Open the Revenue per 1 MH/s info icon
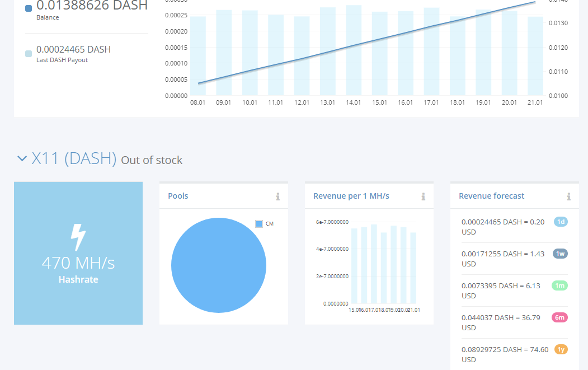Viewport: 588px width, 370px height. click(x=423, y=196)
